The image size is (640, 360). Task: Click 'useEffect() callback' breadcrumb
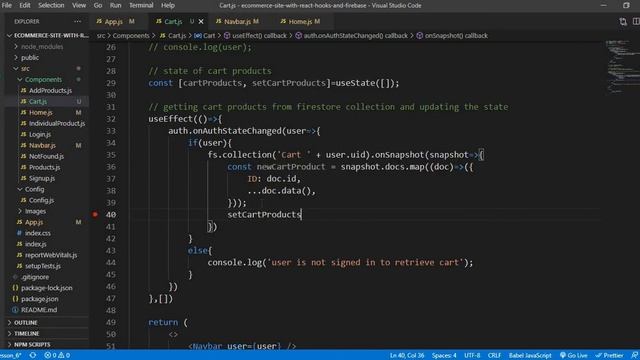point(259,36)
